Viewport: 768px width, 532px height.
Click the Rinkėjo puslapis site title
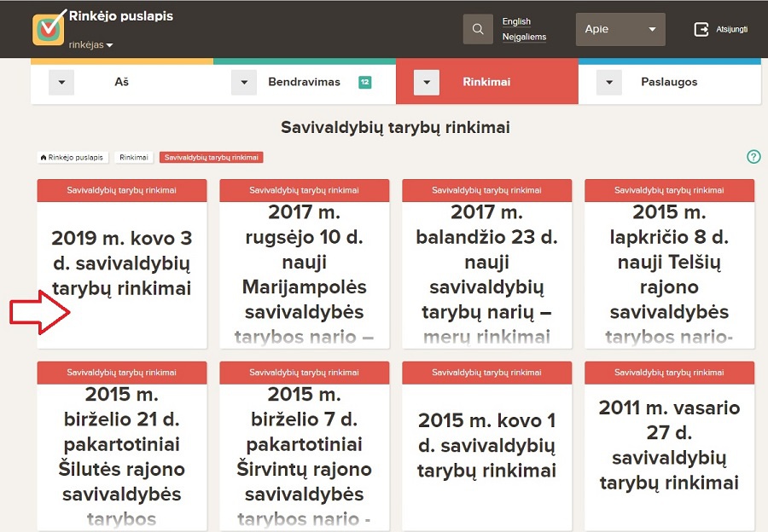(121, 16)
